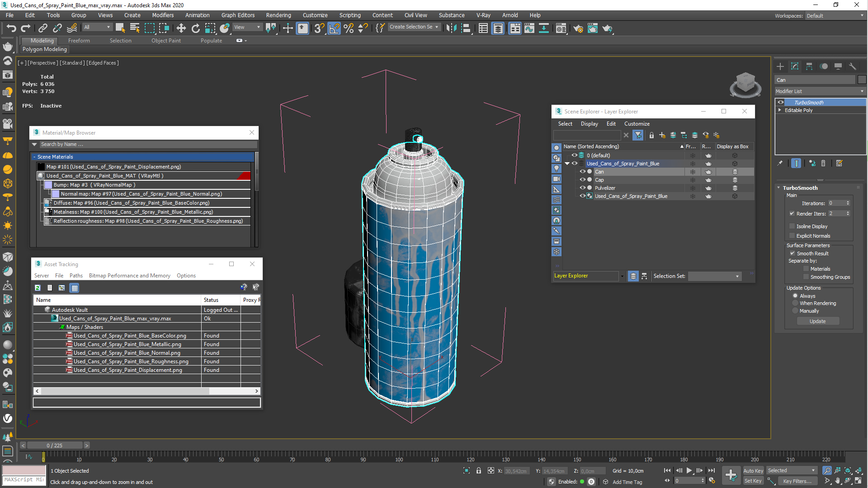Enable the Isoline Display checkbox
The width and height of the screenshot is (868, 488).
point(792,226)
